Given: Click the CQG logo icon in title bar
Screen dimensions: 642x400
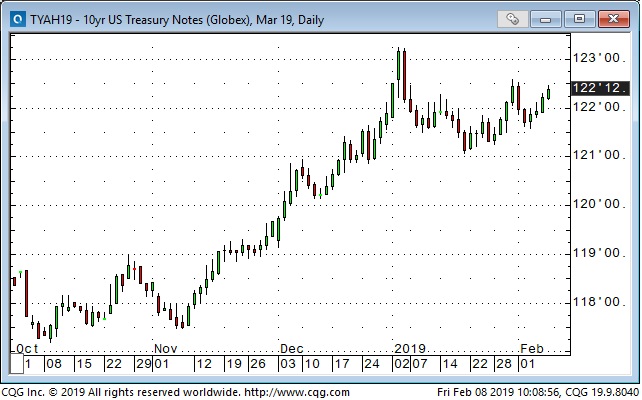Looking at the screenshot, I should pos(18,19).
